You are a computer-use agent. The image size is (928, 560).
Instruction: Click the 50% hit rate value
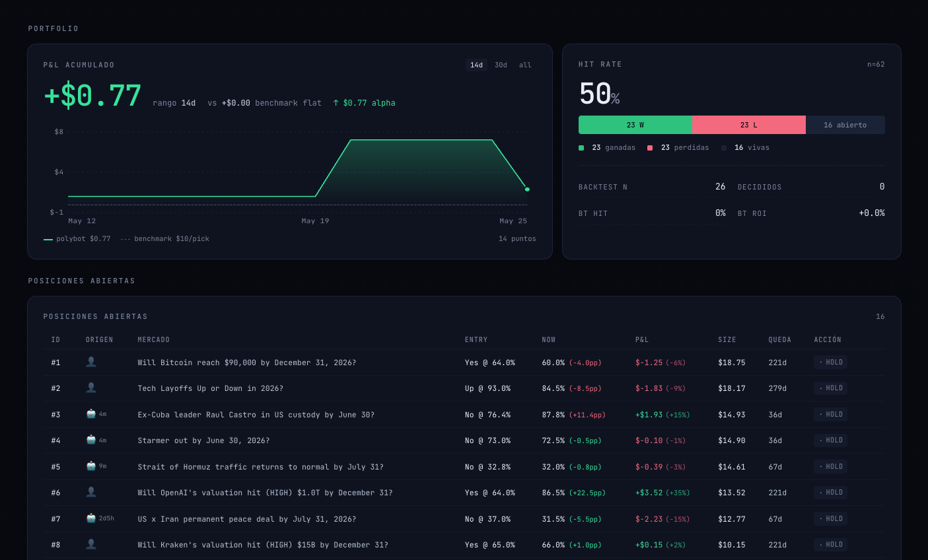tap(599, 94)
